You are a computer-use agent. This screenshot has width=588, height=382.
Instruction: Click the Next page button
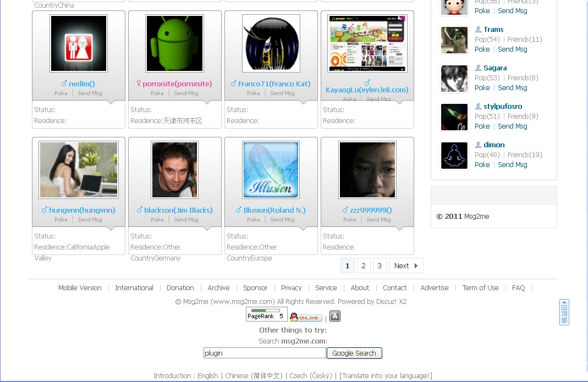coord(406,265)
